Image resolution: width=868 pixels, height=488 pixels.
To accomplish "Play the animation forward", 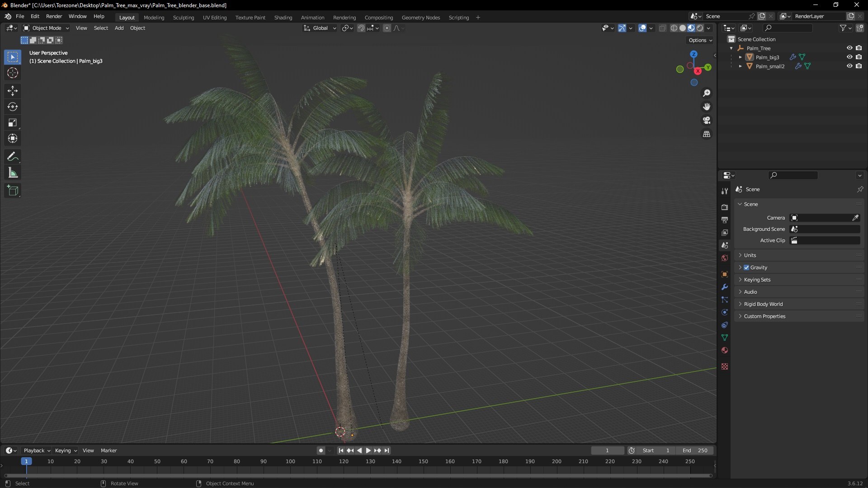I will [368, 450].
